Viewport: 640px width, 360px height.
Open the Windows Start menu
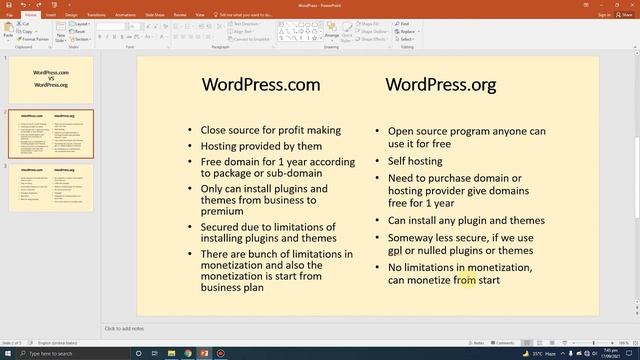[x=8, y=353]
